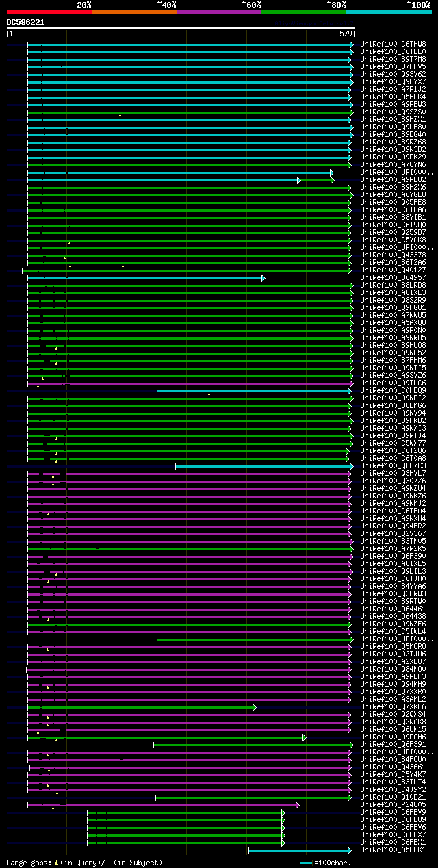
Task: Select the UniRef100_A9PBU2 hit label
Action: pyautogui.click(x=393, y=179)
